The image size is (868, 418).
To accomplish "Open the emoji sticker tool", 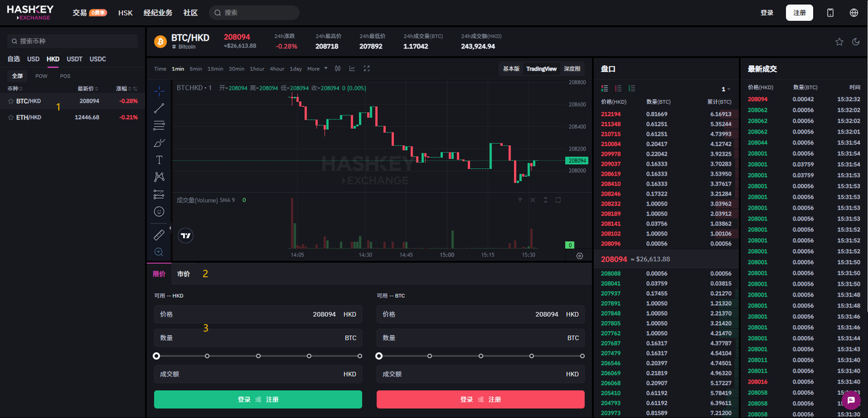I will tap(159, 211).
